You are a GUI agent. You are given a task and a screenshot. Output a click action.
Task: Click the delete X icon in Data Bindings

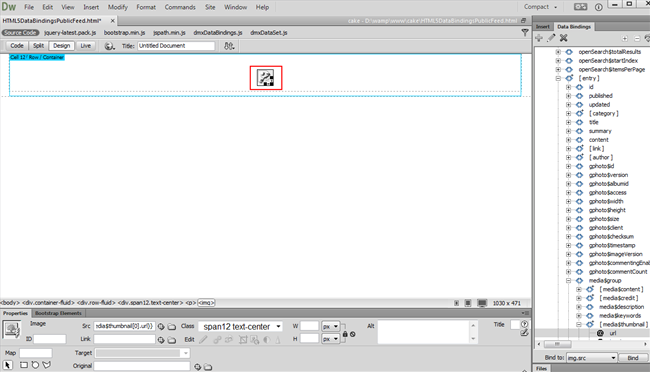563,38
